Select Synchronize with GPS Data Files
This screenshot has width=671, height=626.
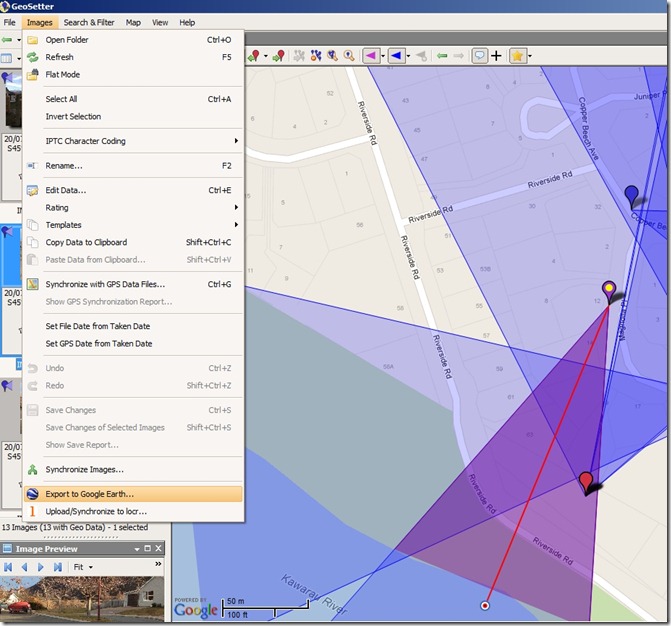pyautogui.click(x=105, y=284)
